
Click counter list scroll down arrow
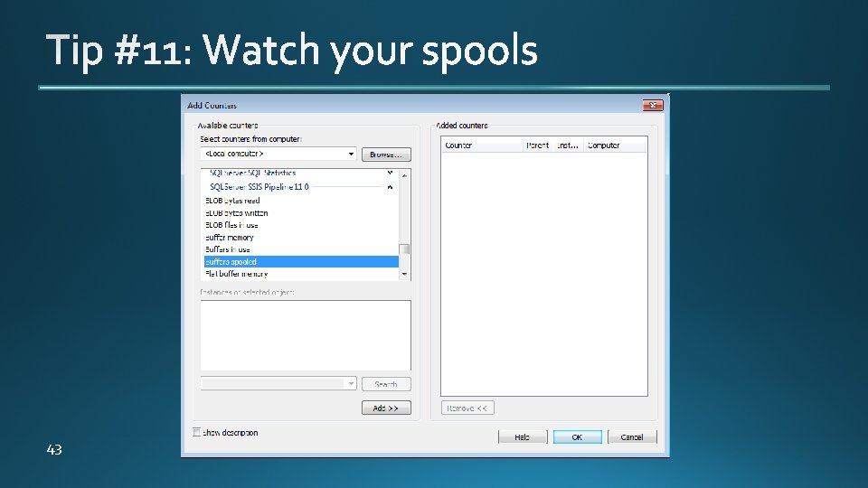click(x=405, y=275)
